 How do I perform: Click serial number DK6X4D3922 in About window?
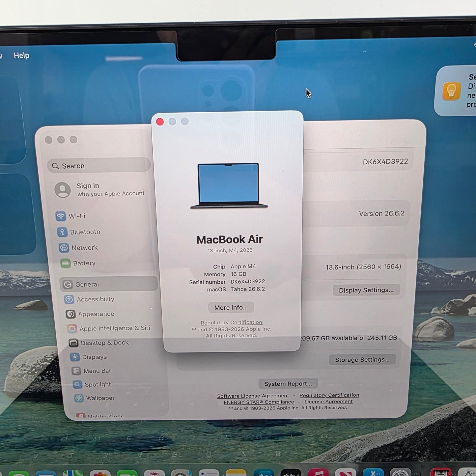248,282
